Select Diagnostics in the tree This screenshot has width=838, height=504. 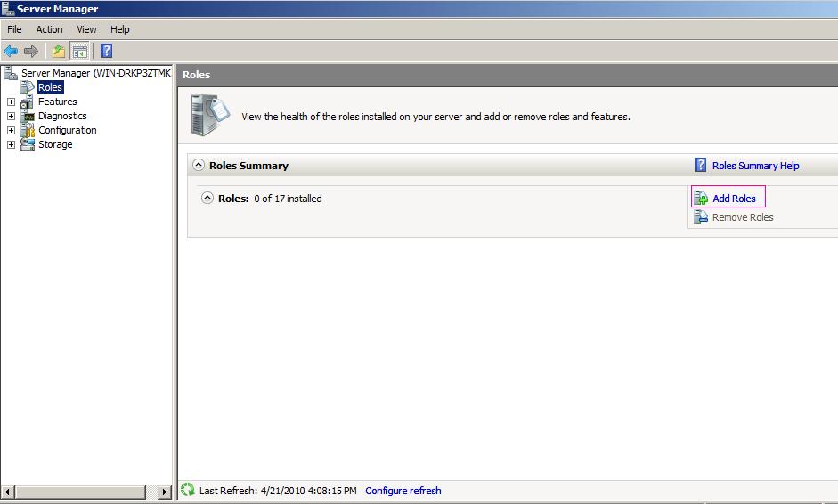tap(62, 116)
